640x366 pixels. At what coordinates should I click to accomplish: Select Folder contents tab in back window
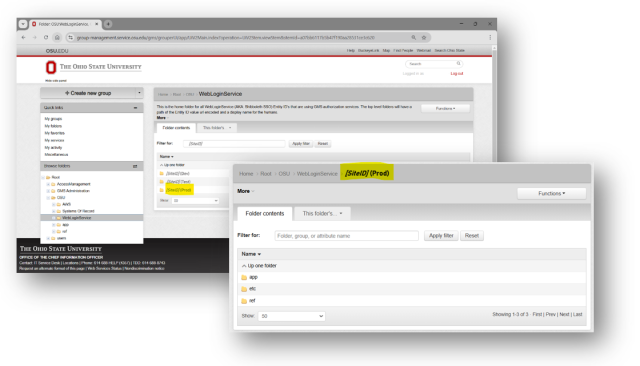pos(176,128)
